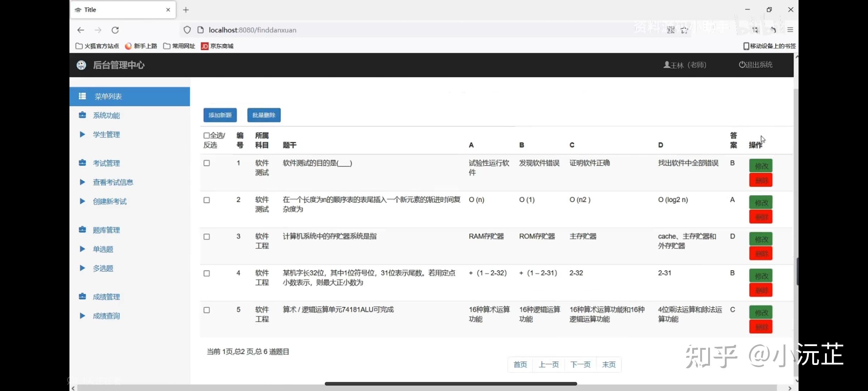Go to 下一页 in the pagination
Screen dimensions: 868x391
tap(580, 364)
